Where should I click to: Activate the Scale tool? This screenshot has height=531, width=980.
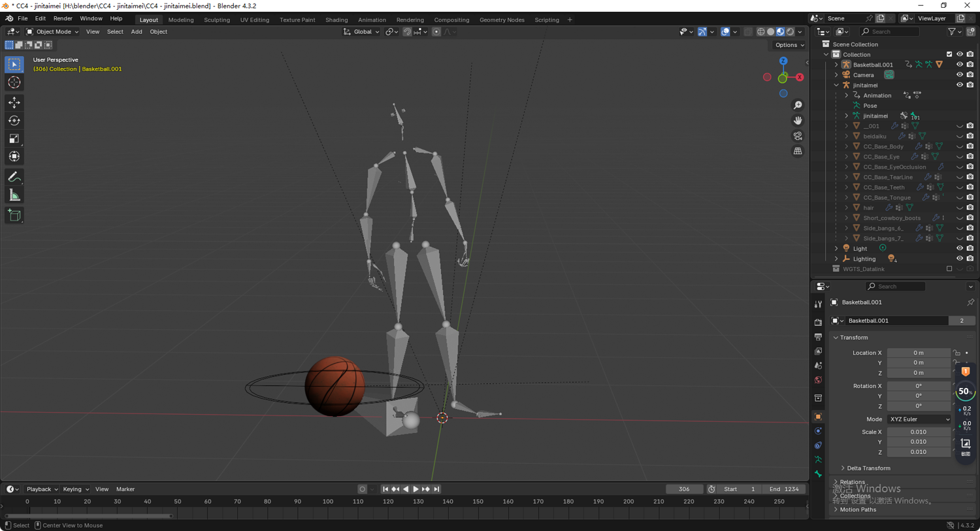click(x=14, y=138)
